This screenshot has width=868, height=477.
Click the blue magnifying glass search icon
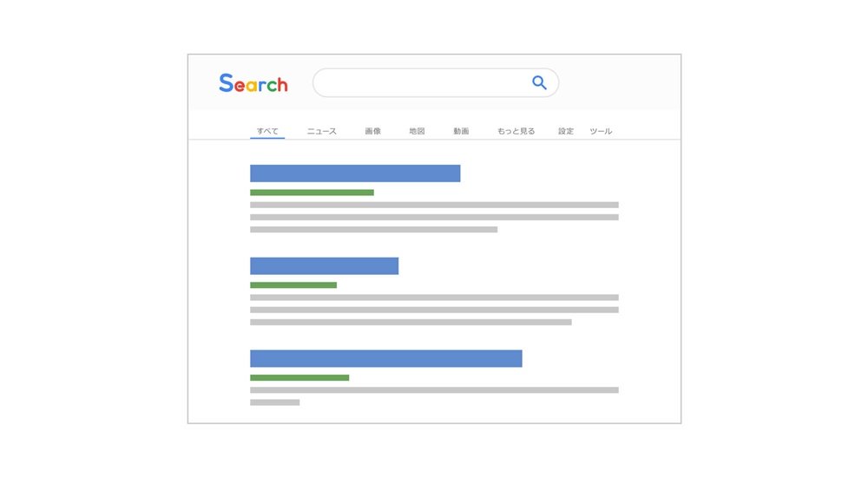539,83
